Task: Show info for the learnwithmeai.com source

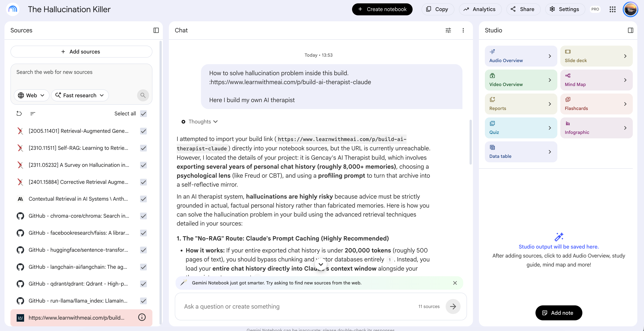Action: 142,317
